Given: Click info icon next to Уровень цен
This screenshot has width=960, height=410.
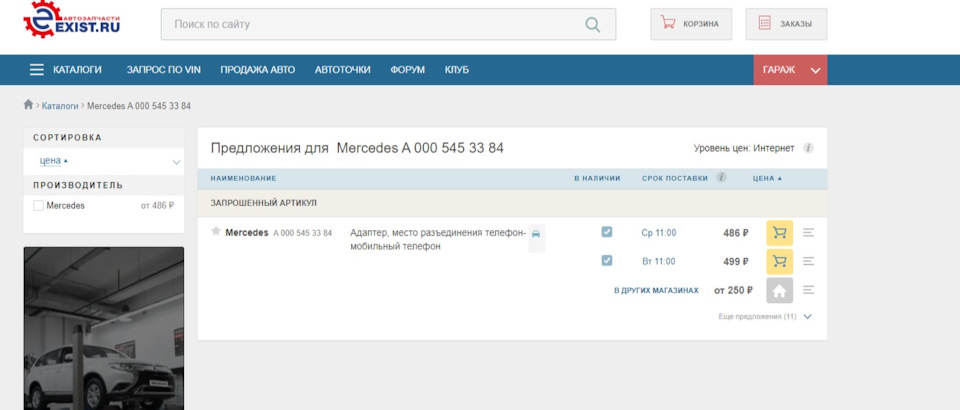Looking at the screenshot, I should pyautogui.click(x=808, y=148).
